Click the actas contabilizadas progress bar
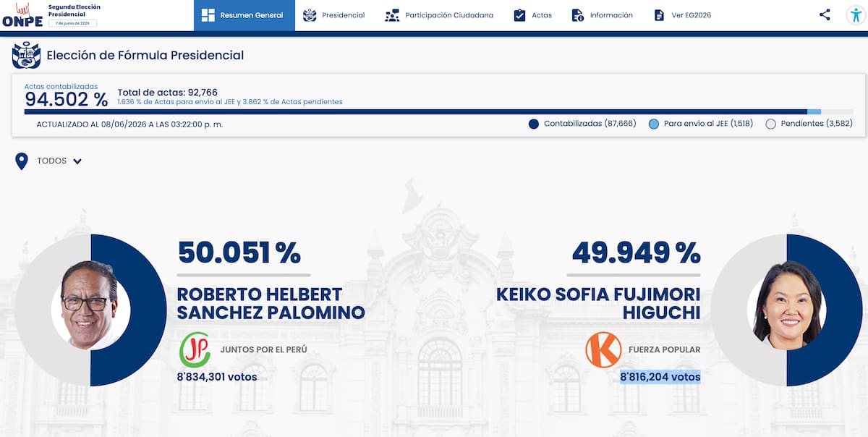Screen dimensions: 868x437 [x=438, y=111]
